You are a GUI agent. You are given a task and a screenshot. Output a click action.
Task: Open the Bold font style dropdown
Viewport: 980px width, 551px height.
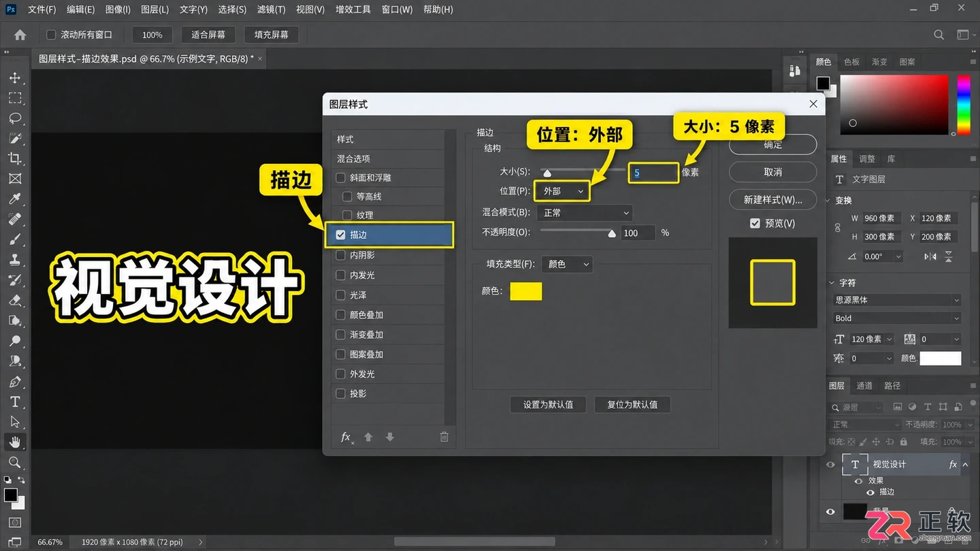pos(897,318)
